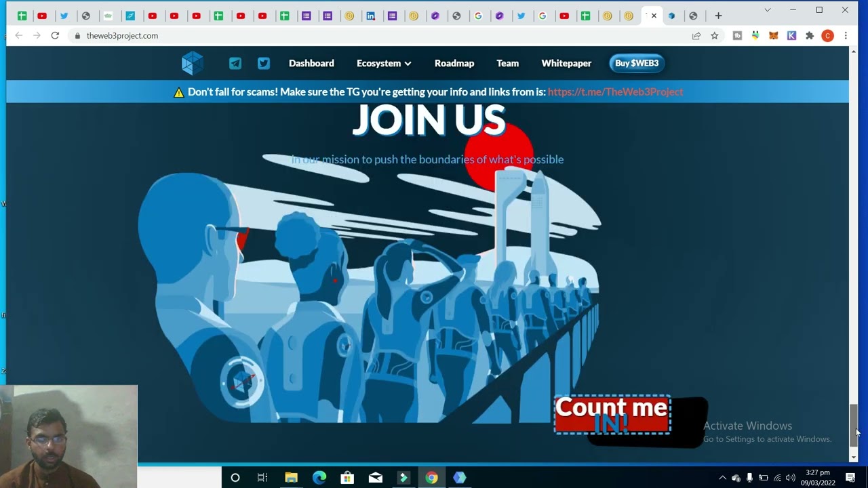868x488 pixels.
Task: Open the t.me/TheWeb3Project Telegram link
Action: point(615,91)
